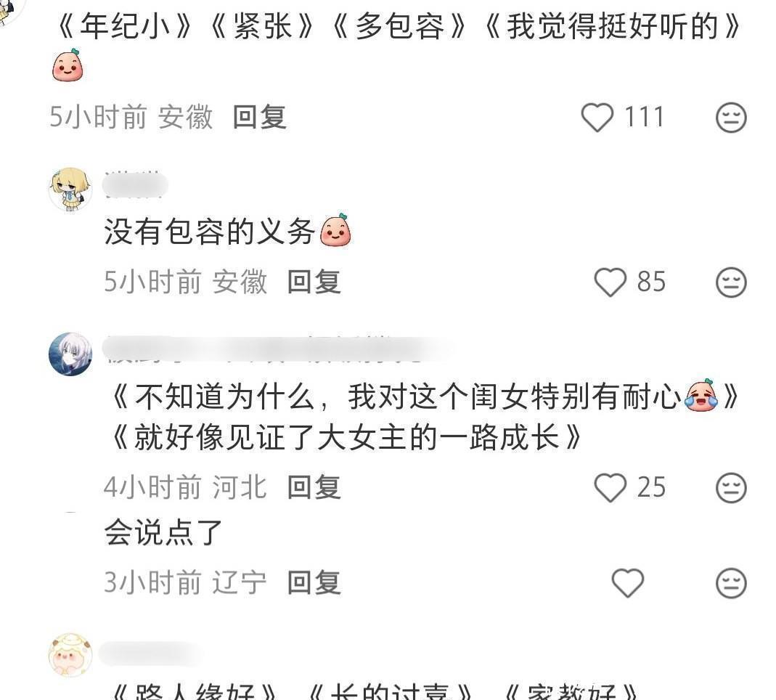Dislike the '会说点了' comment

pyautogui.click(x=731, y=582)
